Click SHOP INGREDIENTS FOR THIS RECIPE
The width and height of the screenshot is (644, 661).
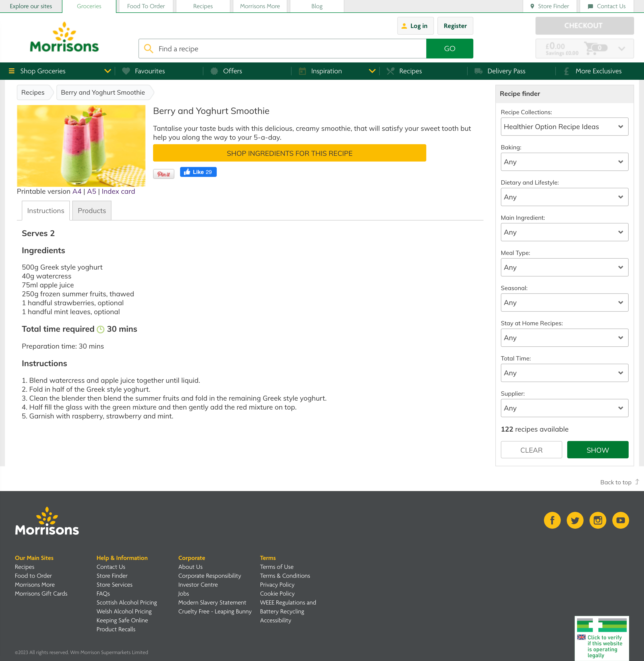tap(289, 153)
